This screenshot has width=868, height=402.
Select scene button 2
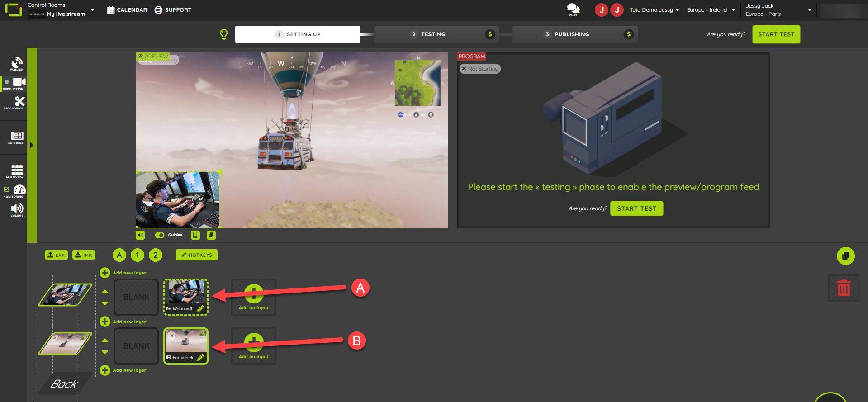(x=156, y=255)
